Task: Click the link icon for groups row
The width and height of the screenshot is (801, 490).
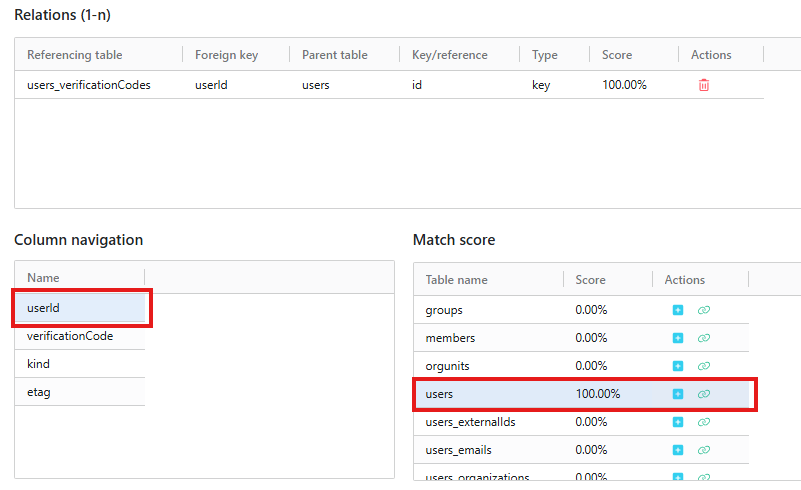Action: pos(703,310)
